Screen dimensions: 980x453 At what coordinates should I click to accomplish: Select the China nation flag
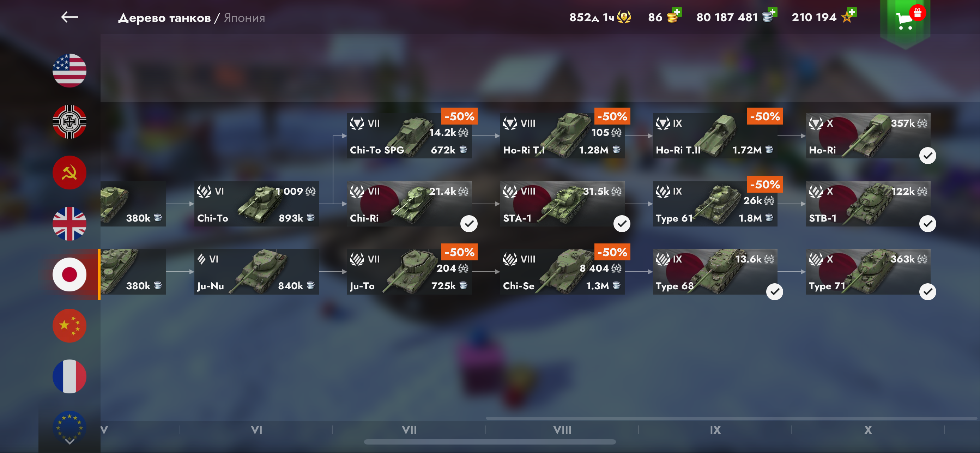tap(69, 326)
